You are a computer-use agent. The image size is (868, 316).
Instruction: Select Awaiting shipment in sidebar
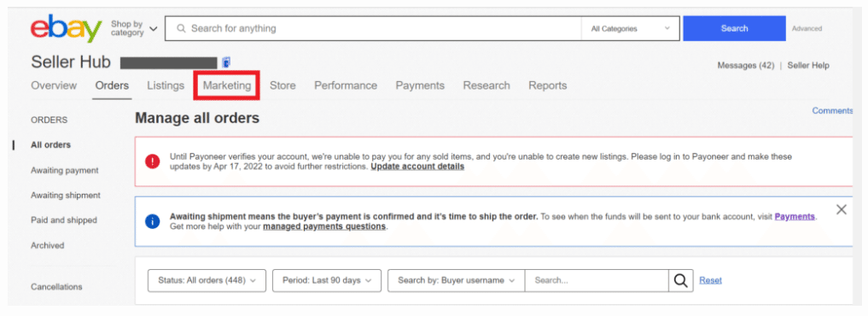click(66, 195)
